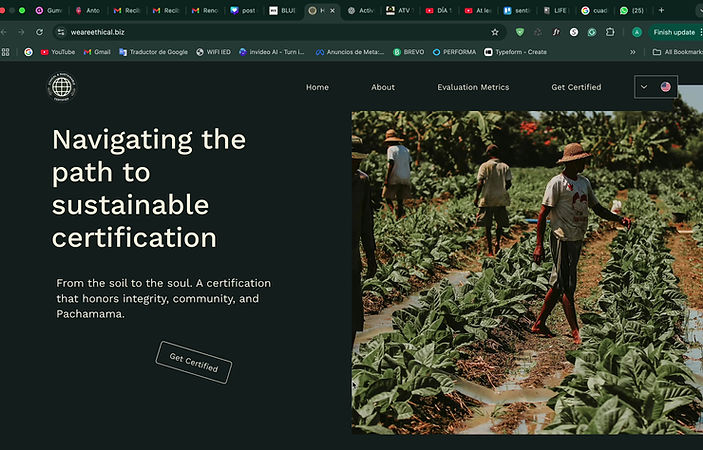Screen dimensions: 703x450
Task: Open the YouTube bookmark
Action: tap(58, 52)
